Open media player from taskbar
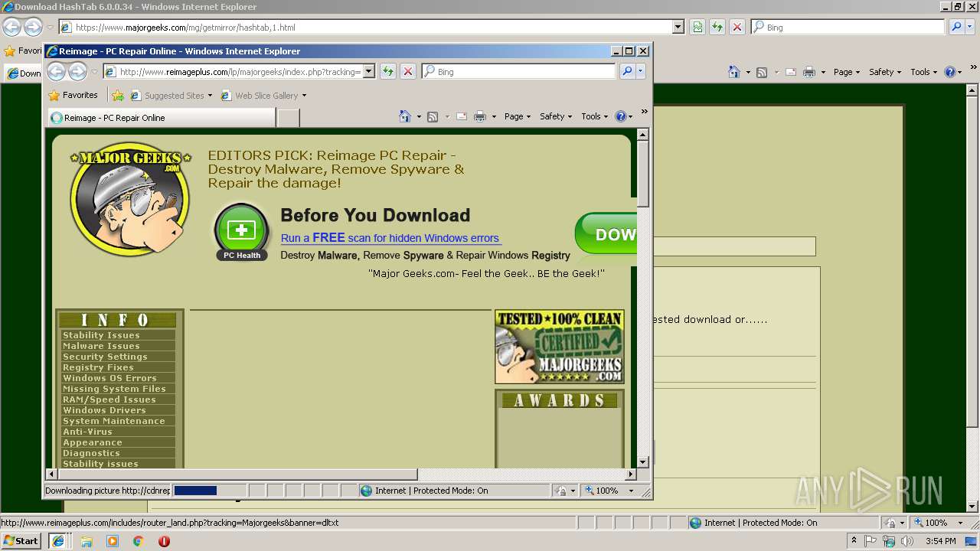This screenshot has width=980, height=551. click(x=112, y=541)
